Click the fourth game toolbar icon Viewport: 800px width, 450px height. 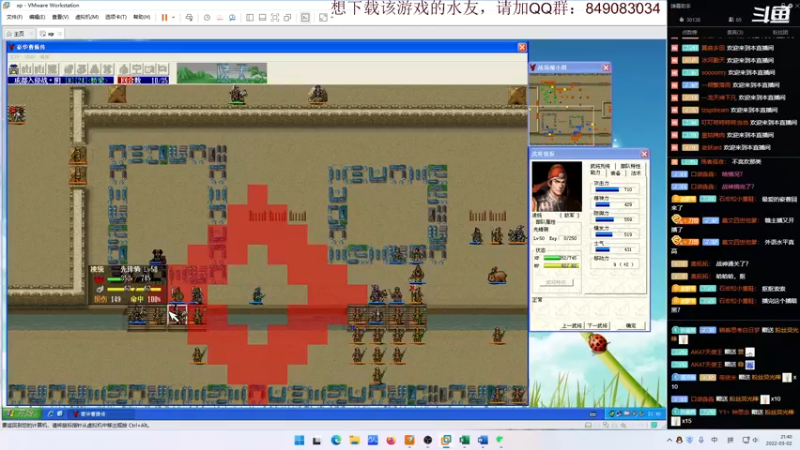click(x=52, y=69)
